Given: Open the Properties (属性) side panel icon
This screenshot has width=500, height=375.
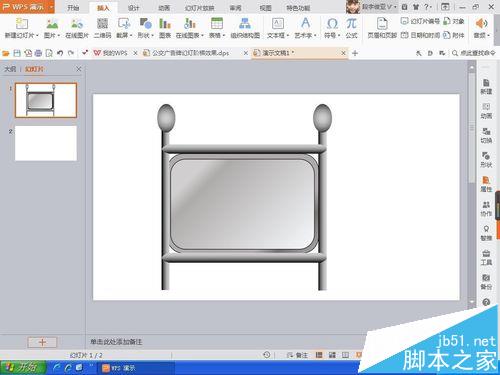Looking at the screenshot, I should point(486,184).
